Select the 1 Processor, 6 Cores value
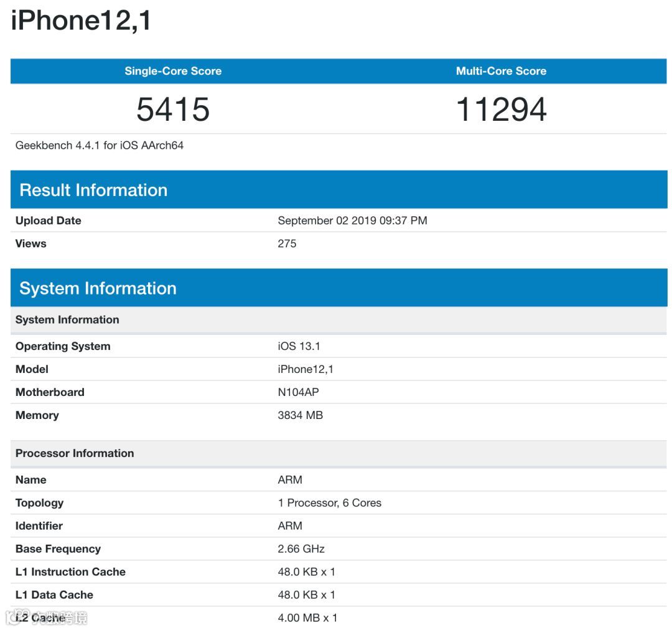Viewport: 672px width, 630px height. tap(330, 502)
